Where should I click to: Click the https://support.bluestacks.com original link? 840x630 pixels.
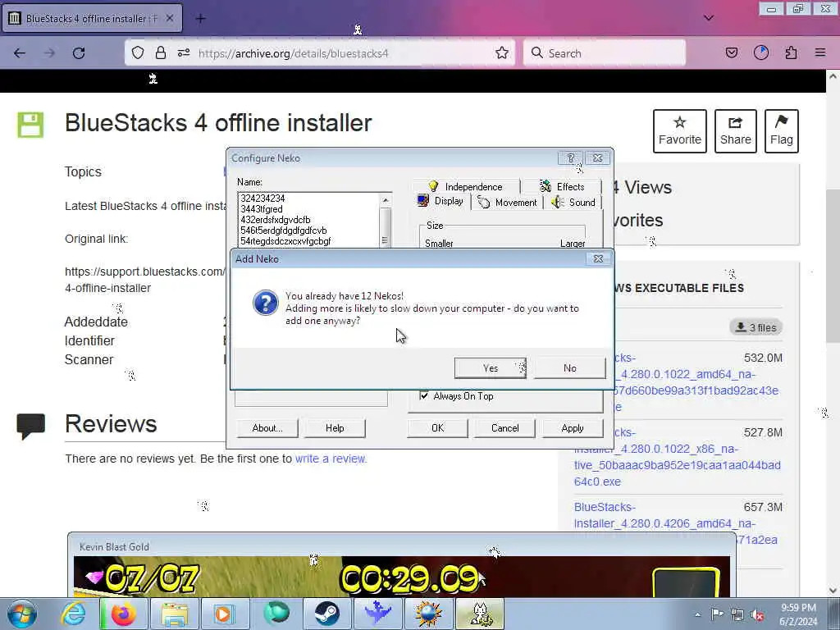(x=145, y=280)
